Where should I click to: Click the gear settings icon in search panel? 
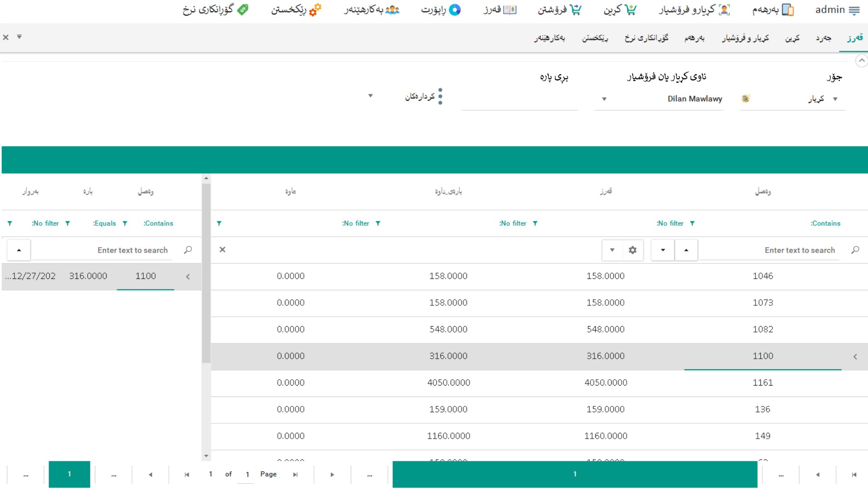point(633,250)
